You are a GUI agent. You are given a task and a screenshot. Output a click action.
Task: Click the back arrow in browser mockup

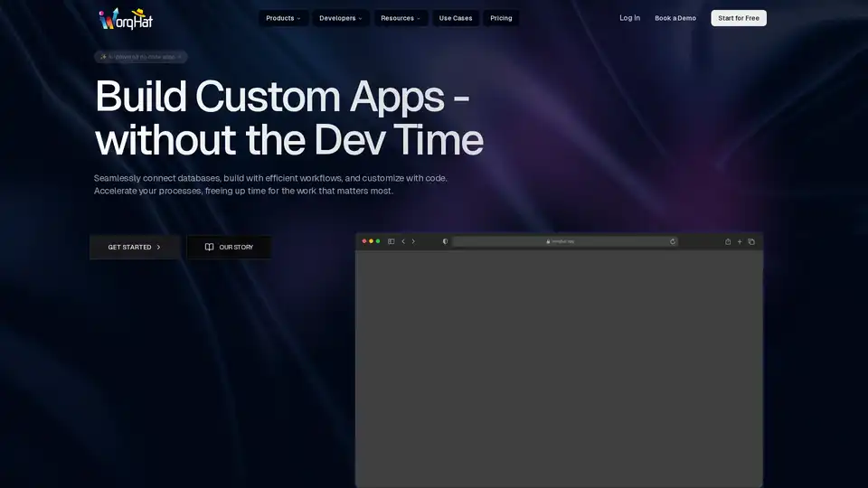click(x=402, y=241)
